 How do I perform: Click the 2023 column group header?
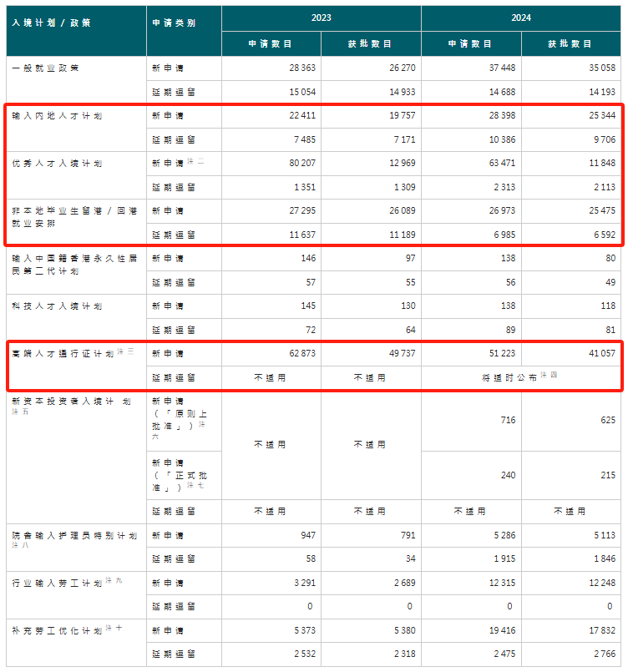tap(322, 18)
